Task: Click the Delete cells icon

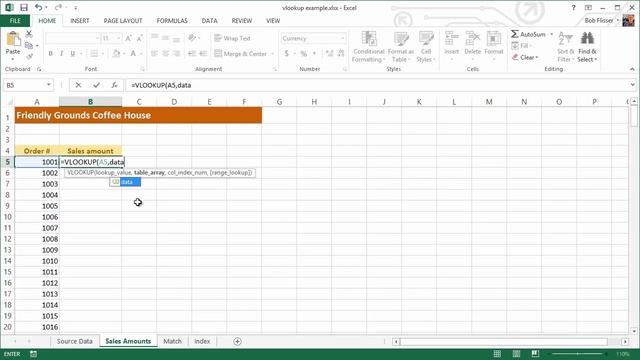Action: 472,39
